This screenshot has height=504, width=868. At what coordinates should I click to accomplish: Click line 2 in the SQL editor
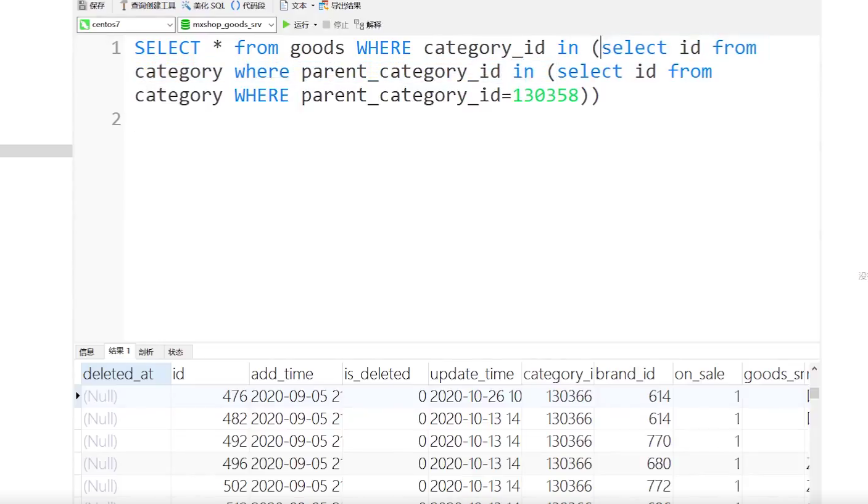pos(370,119)
